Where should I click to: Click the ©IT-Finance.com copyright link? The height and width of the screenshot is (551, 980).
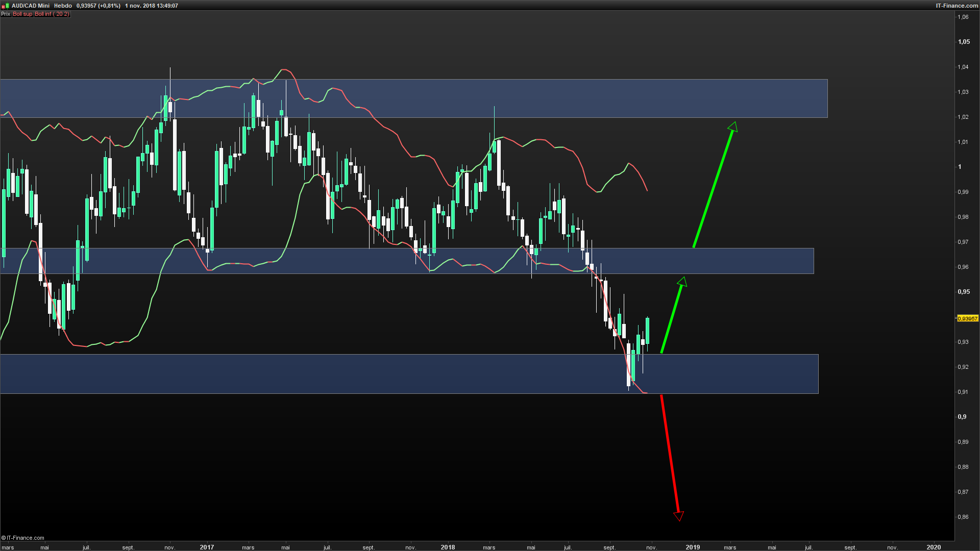click(23, 538)
